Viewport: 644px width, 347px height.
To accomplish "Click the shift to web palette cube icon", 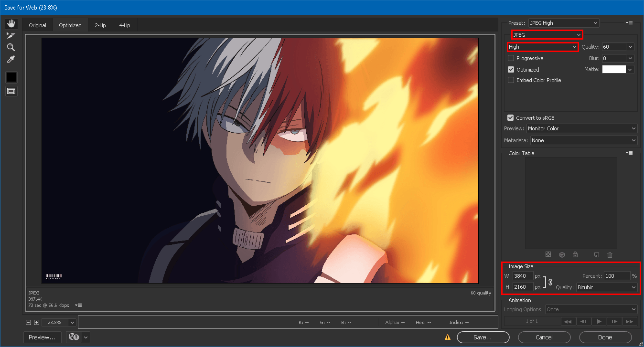I will [x=562, y=255].
